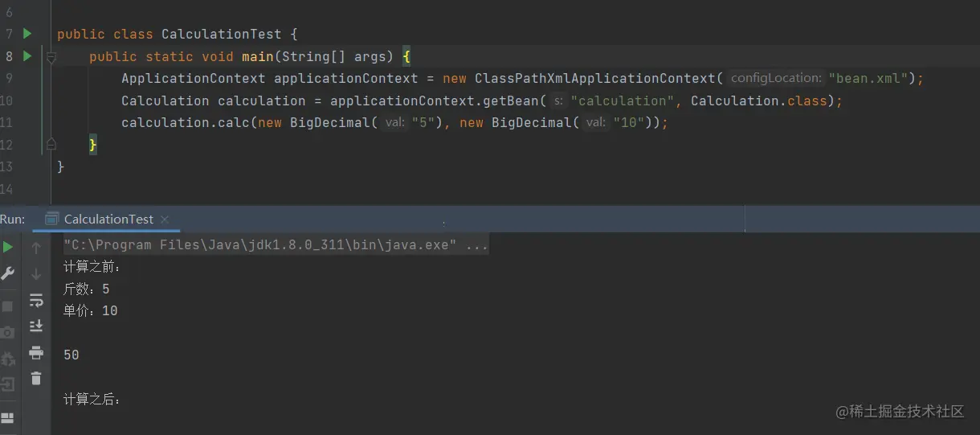Click the restore layout icon at panel bottom
The image size is (980, 435).
point(8,418)
